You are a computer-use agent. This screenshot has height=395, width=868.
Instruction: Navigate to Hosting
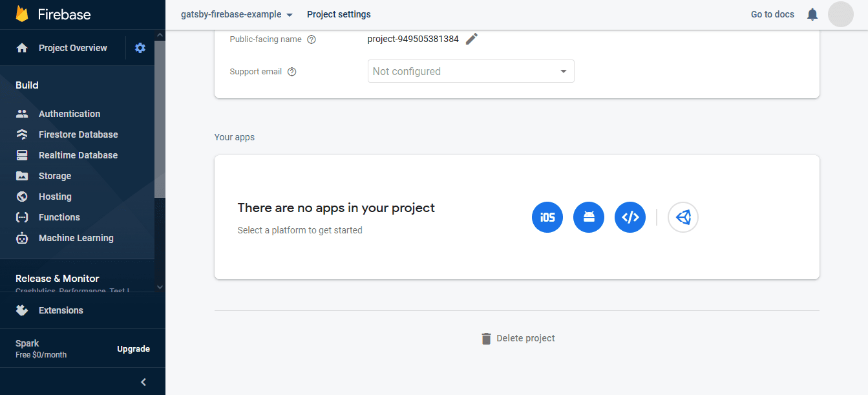(55, 197)
